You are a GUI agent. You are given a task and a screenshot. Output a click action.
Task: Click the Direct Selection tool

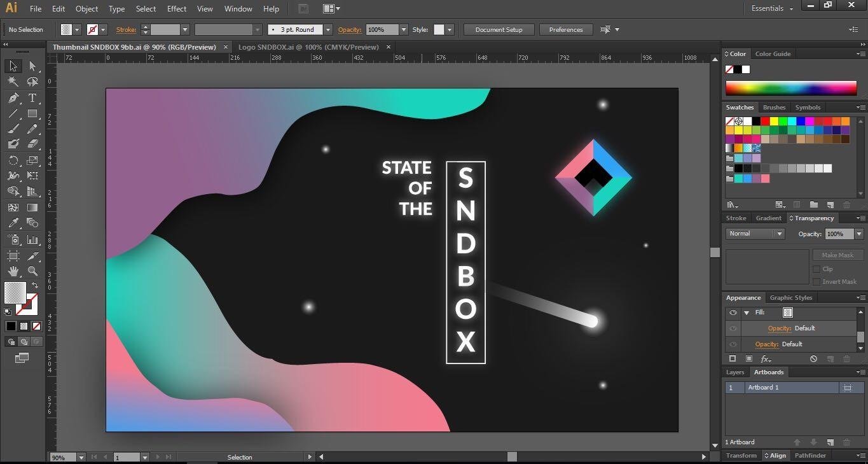(x=32, y=66)
